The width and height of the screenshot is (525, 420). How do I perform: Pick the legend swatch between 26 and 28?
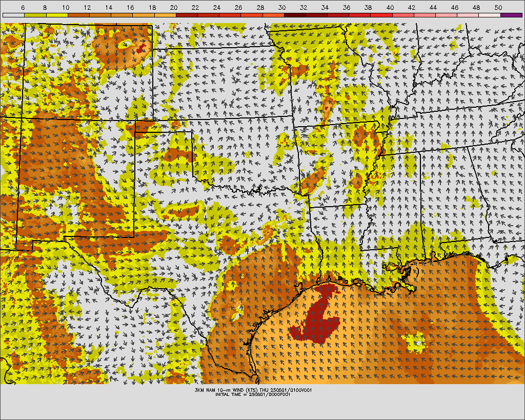pyautogui.click(x=252, y=15)
